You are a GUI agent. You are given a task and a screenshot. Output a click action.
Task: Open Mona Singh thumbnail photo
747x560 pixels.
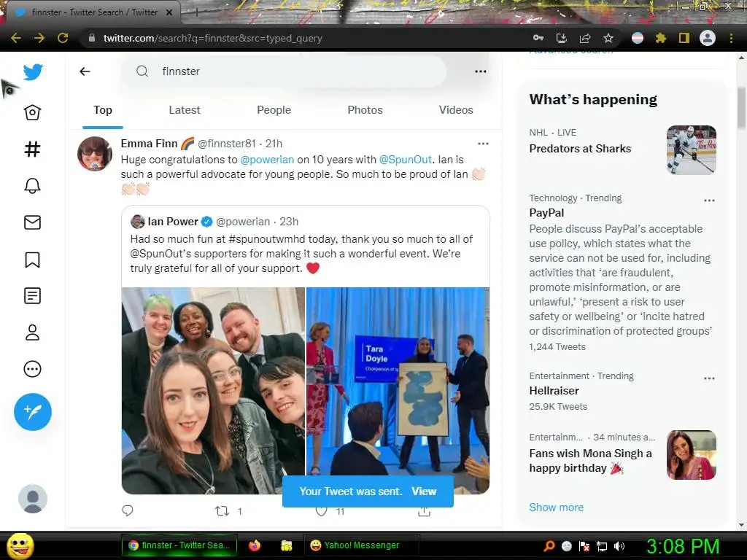point(692,455)
